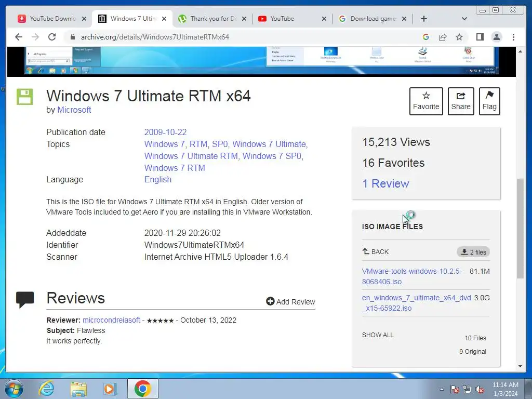Reload the archive.org page
532x399 pixels.
tap(52, 37)
